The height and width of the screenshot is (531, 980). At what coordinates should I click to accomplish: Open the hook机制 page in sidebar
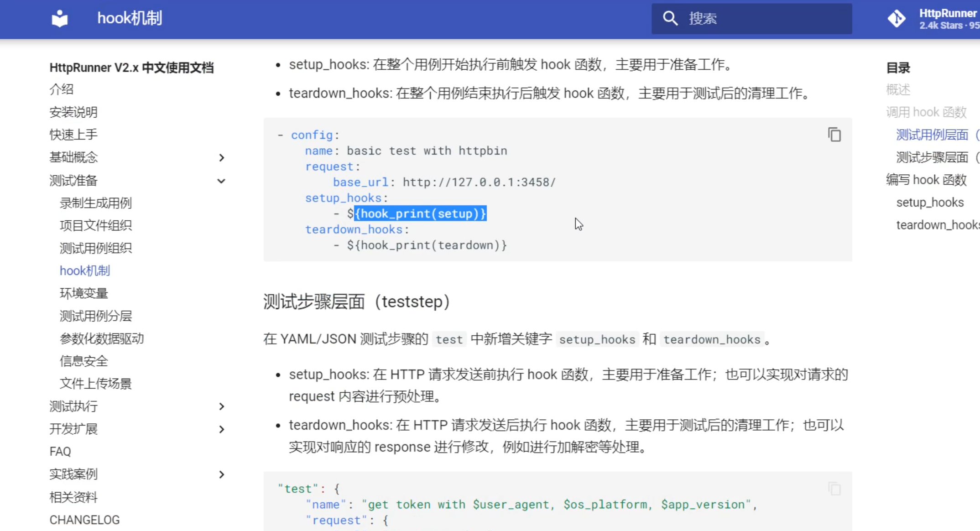tap(85, 271)
